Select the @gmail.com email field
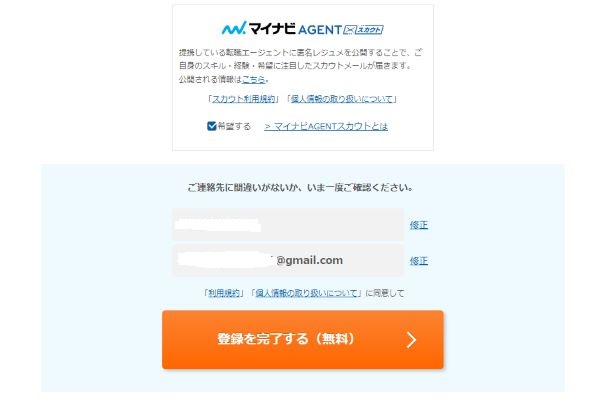 pos(288,260)
